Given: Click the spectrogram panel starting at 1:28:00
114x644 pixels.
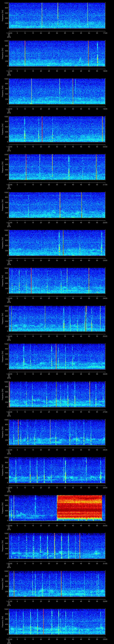Looking at the screenshot, I should (57, 470).
